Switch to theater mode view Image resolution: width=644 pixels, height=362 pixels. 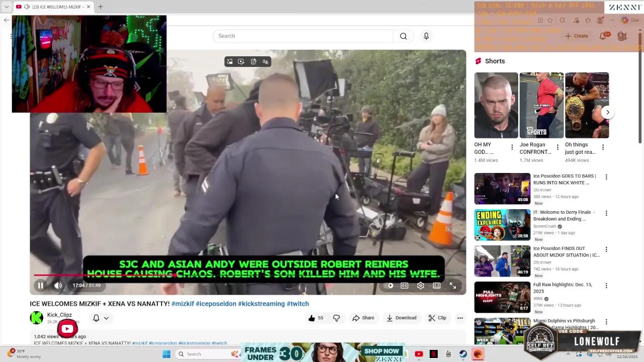(x=437, y=286)
